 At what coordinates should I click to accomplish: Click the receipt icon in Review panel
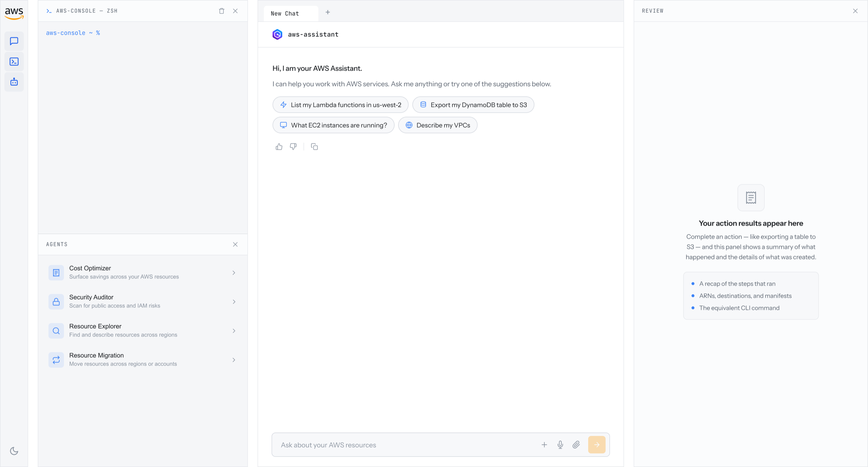(751, 198)
